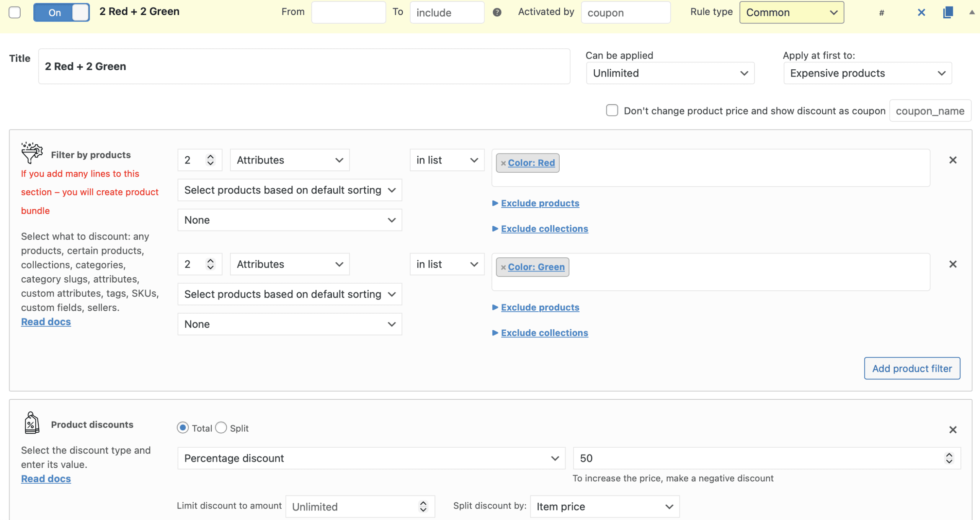Toggle the rule On switch off
The height and width of the screenshot is (520, 980).
61,12
